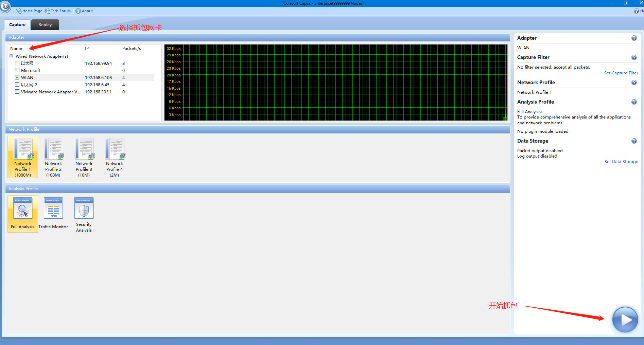Collapse the Analysis Profile section
The height and width of the screenshot is (345, 644).
pyautogui.click(x=23, y=189)
